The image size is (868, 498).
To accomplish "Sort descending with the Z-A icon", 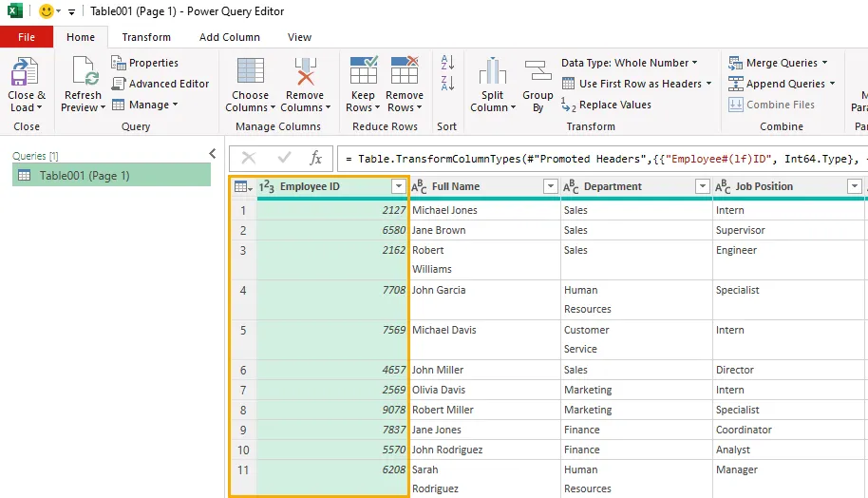I will tap(447, 83).
